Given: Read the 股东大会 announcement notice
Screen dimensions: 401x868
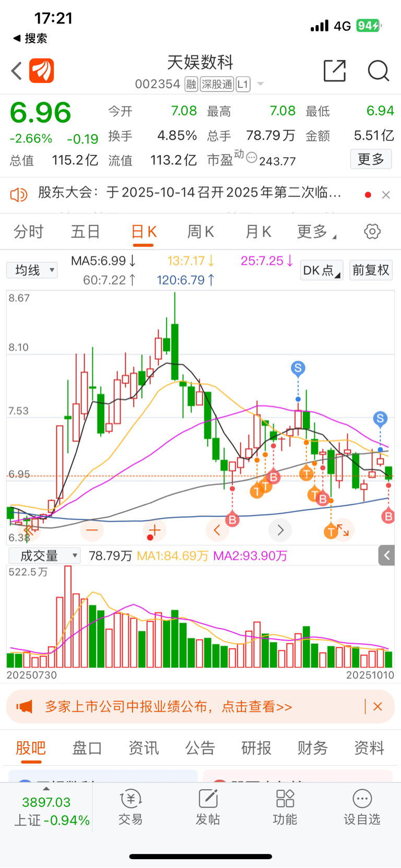Looking at the screenshot, I should pos(190,193).
